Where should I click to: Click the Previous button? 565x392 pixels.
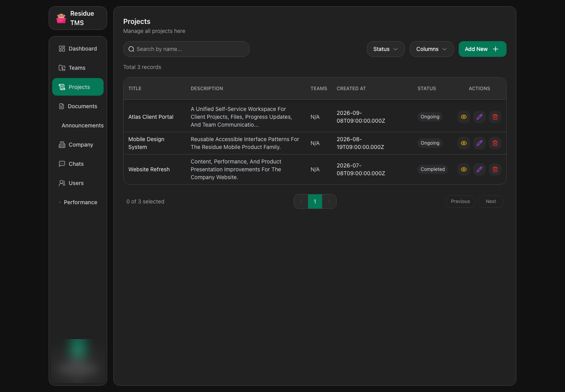click(460, 201)
